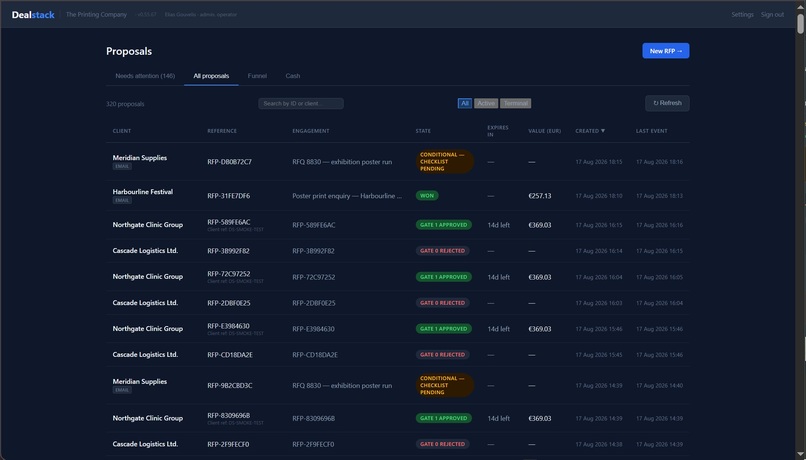
Task: Refresh the proposals list
Action: (667, 103)
